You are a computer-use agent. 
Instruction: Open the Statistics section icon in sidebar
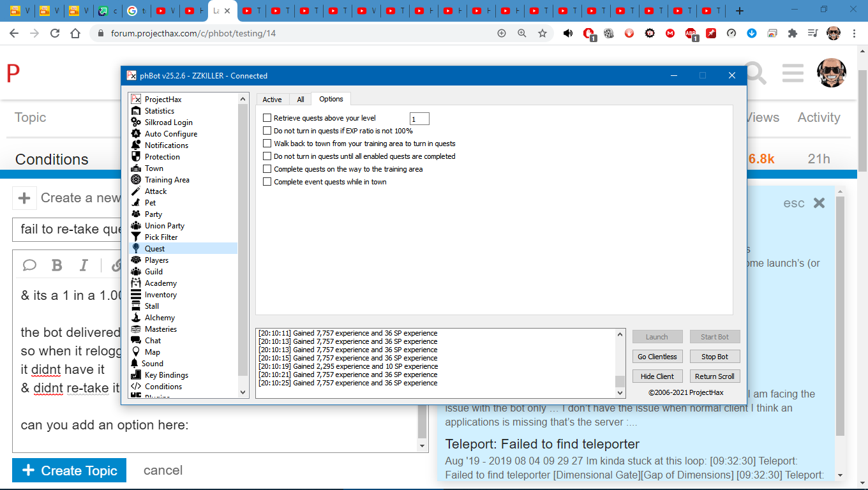pos(135,111)
